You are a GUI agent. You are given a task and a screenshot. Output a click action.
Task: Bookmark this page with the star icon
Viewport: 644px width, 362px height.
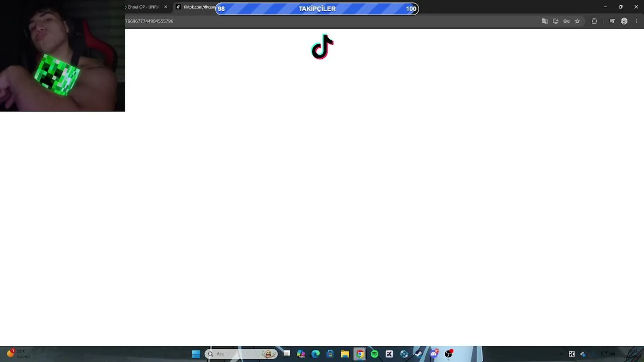pyautogui.click(x=577, y=21)
